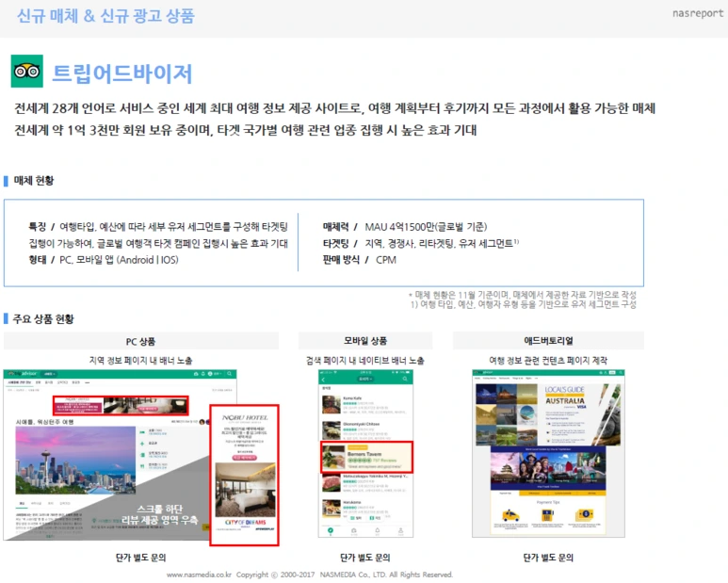
Task: Click the '매체력' label
Action: pos(335,227)
